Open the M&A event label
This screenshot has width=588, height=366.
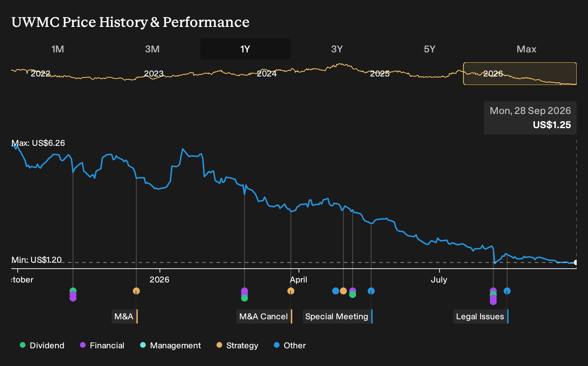pos(125,316)
